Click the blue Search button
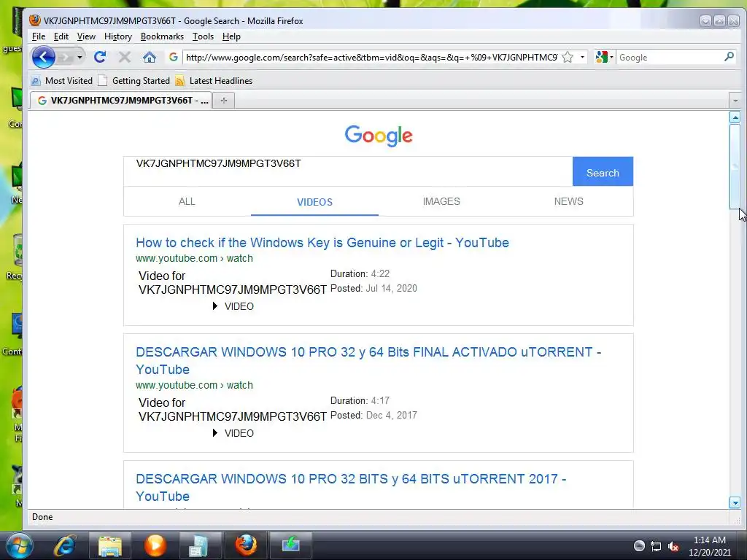Viewport: 747px width, 560px height. 603,171
